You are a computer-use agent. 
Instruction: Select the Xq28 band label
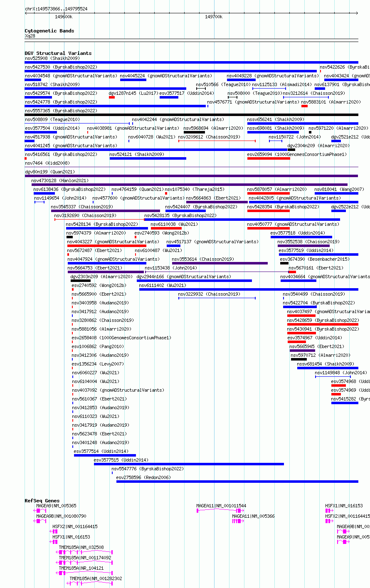(30, 36)
